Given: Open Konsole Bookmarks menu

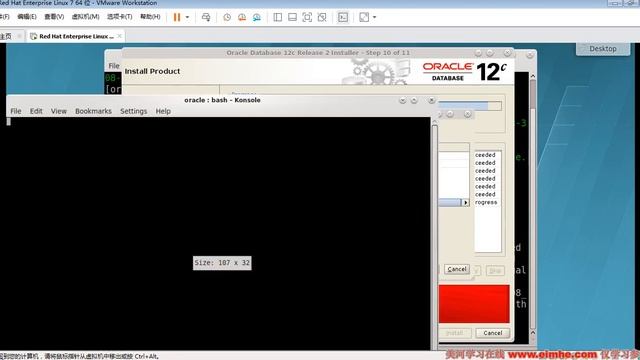Looking at the screenshot, I should coord(93,111).
